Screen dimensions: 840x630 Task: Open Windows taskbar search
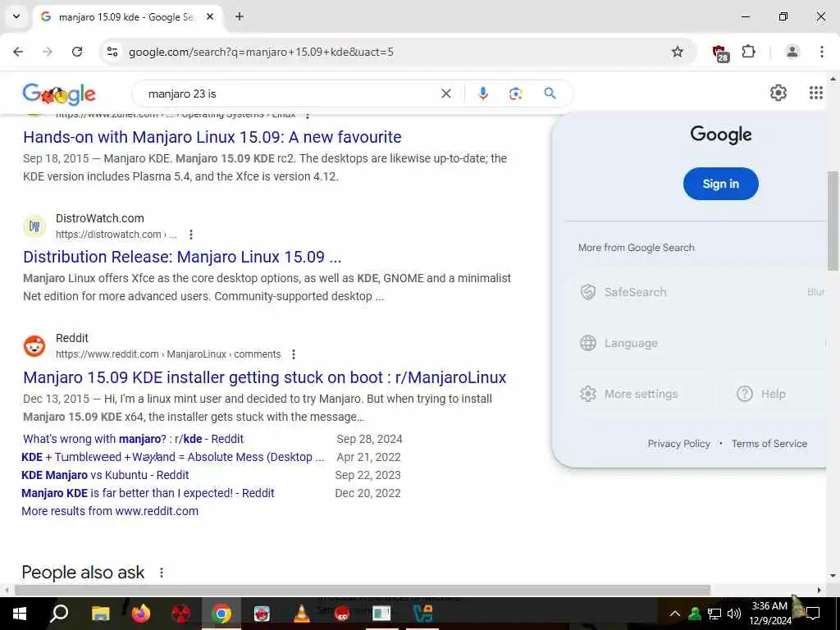coord(59,614)
